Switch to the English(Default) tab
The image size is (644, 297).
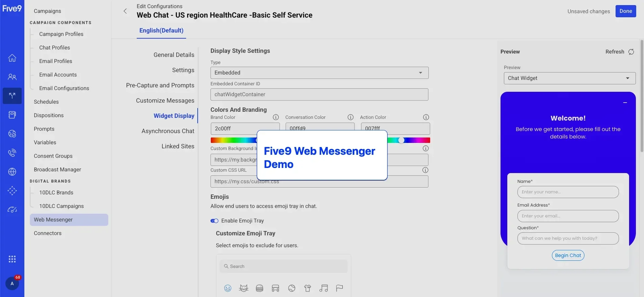tap(161, 30)
